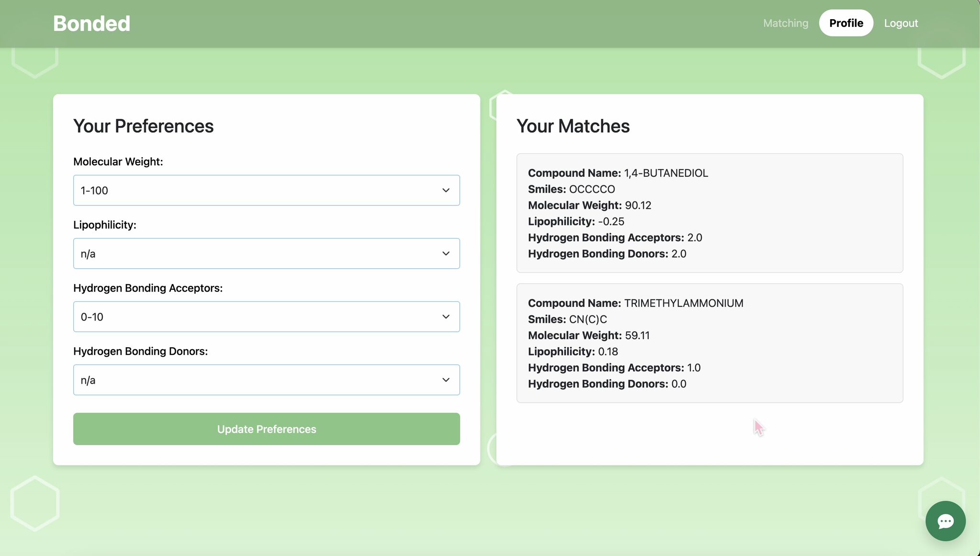The image size is (980, 556).
Task: Click Lipophilicity value 0.18
Action: click(608, 352)
